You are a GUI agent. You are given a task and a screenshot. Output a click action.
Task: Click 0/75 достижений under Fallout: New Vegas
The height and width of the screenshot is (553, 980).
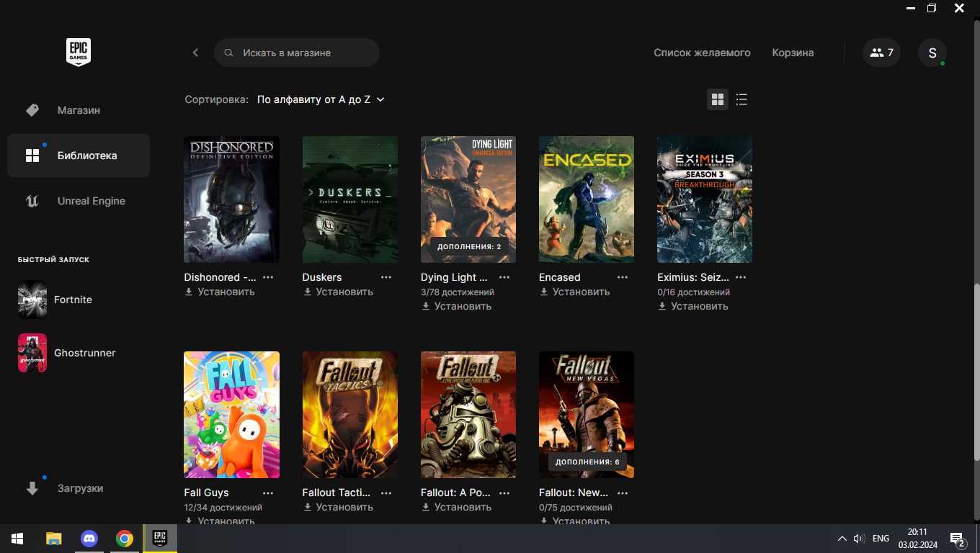pyautogui.click(x=575, y=508)
